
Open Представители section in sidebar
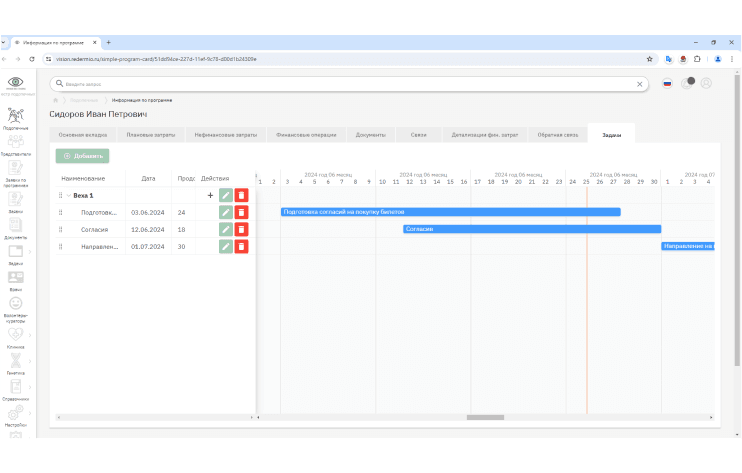click(x=16, y=145)
